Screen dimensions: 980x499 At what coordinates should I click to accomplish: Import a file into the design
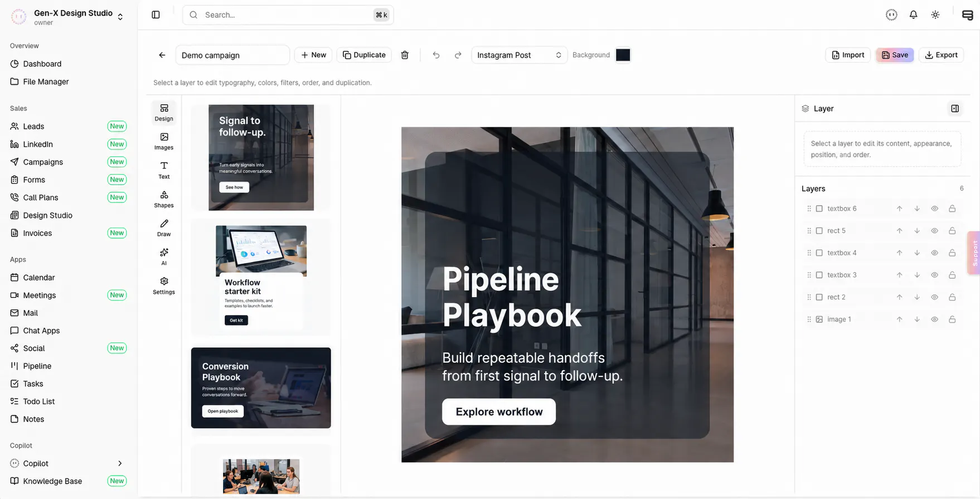click(848, 55)
